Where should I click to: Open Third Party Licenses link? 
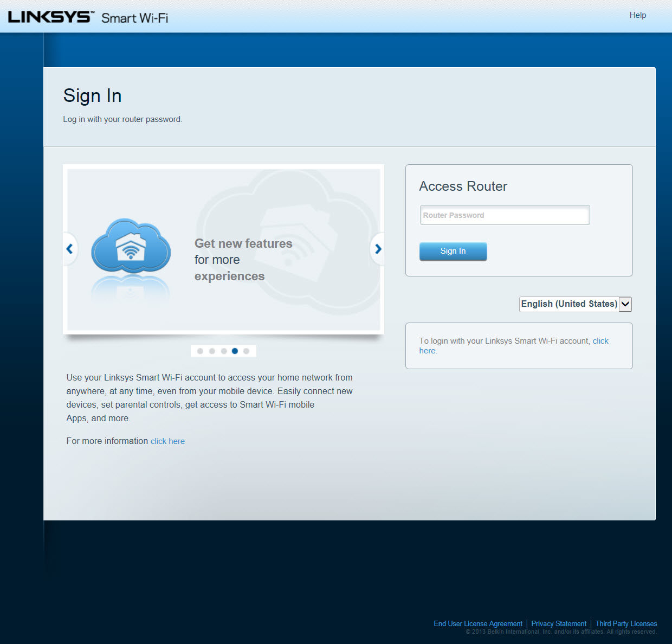626,624
